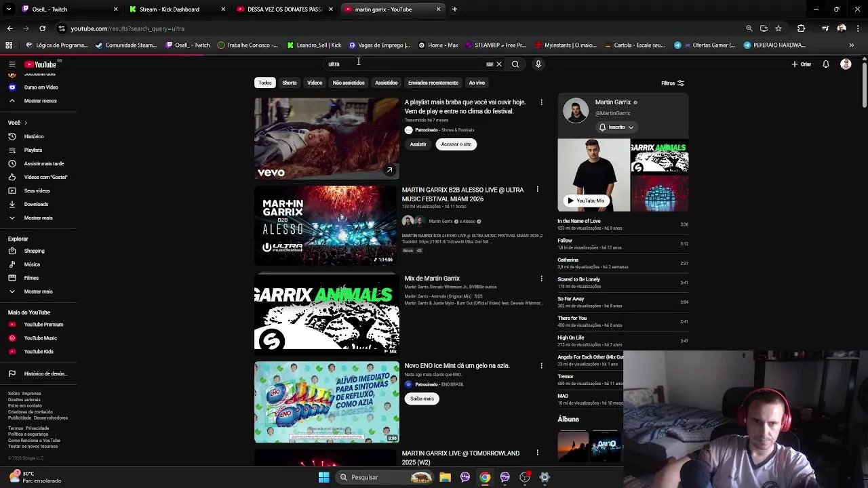Open the on-screen keyboard icon in search box
Screen dimensions: 868x488
point(490,64)
